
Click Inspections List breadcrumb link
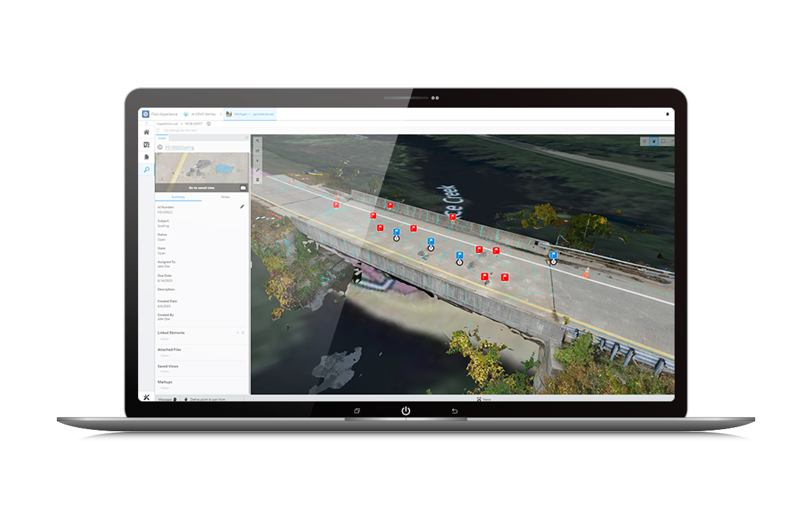[166, 124]
